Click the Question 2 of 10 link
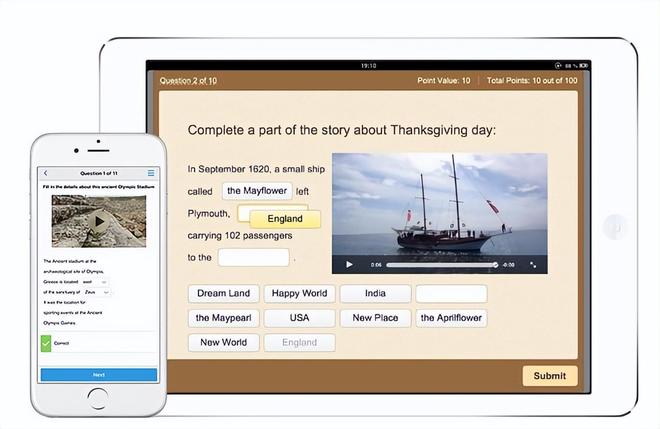660x429 pixels. pyautogui.click(x=188, y=80)
